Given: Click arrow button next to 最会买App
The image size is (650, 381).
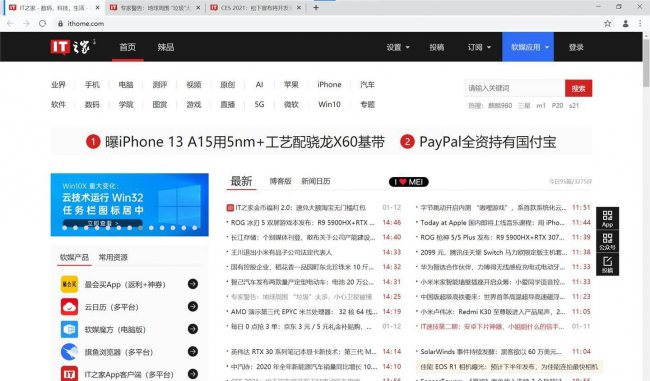Looking at the screenshot, I should [193, 284].
